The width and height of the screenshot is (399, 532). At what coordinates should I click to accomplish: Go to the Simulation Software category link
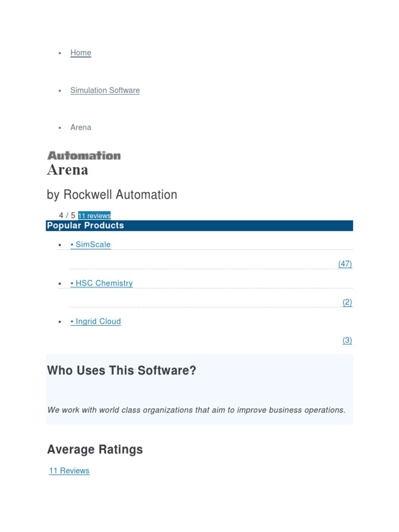[105, 90]
